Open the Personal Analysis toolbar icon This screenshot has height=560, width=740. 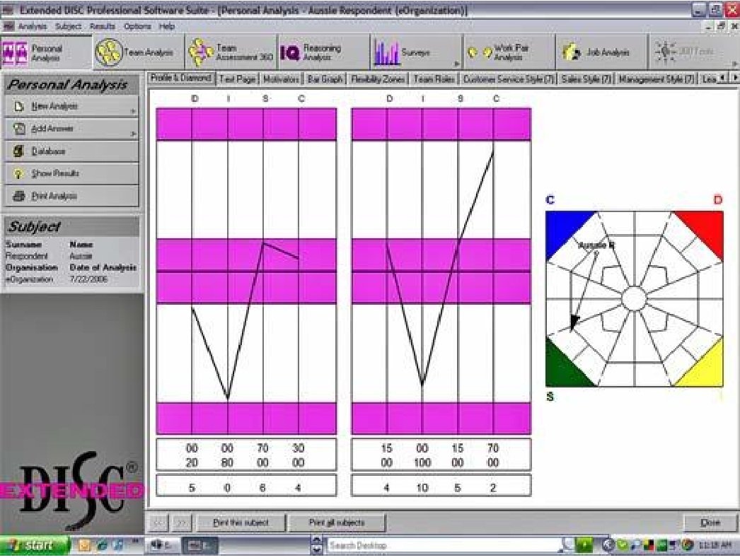tap(16, 53)
